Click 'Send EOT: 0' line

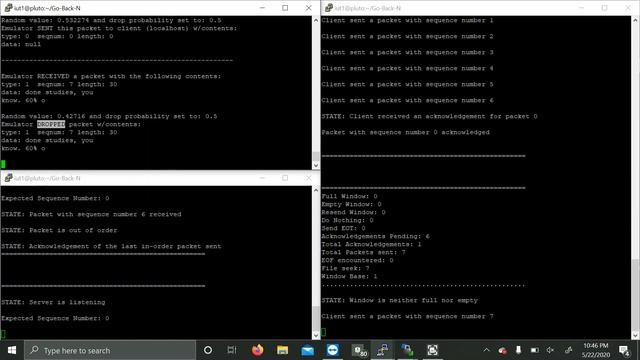click(343, 228)
